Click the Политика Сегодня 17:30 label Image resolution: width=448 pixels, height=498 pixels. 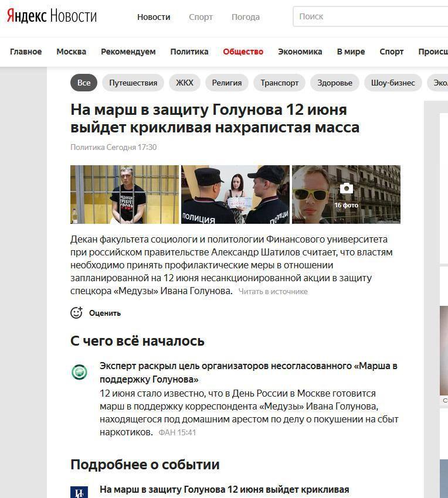click(x=114, y=148)
